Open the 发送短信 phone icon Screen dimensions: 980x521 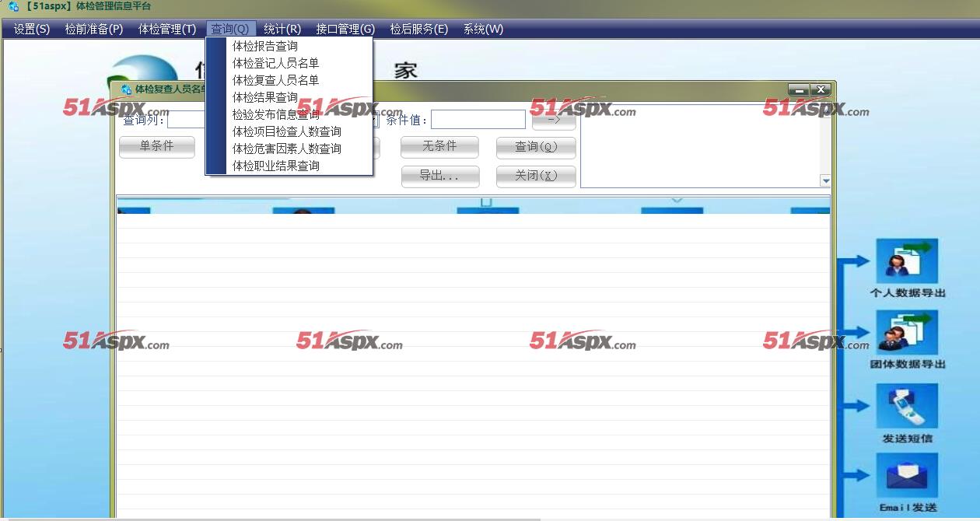[x=907, y=405]
